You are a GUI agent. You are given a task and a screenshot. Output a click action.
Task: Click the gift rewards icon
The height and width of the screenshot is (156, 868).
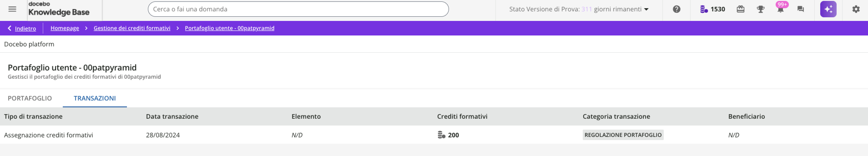[740, 9]
